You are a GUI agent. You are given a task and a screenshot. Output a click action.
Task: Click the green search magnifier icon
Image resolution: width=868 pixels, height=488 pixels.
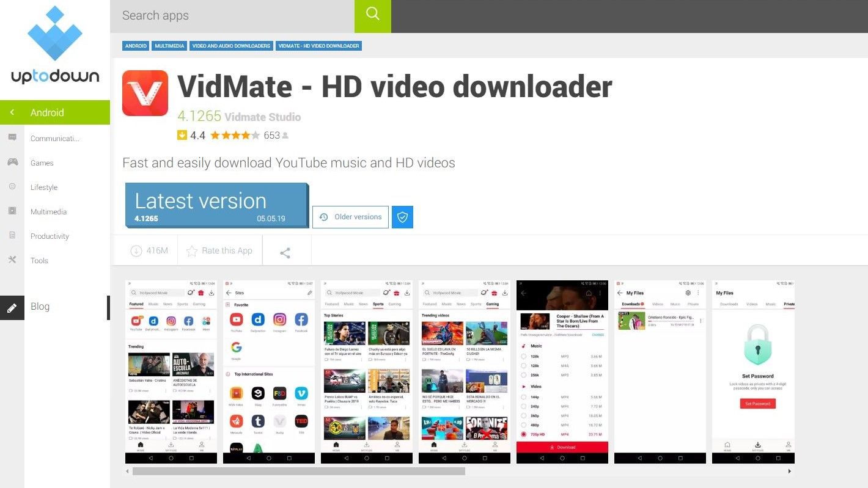[x=372, y=16]
